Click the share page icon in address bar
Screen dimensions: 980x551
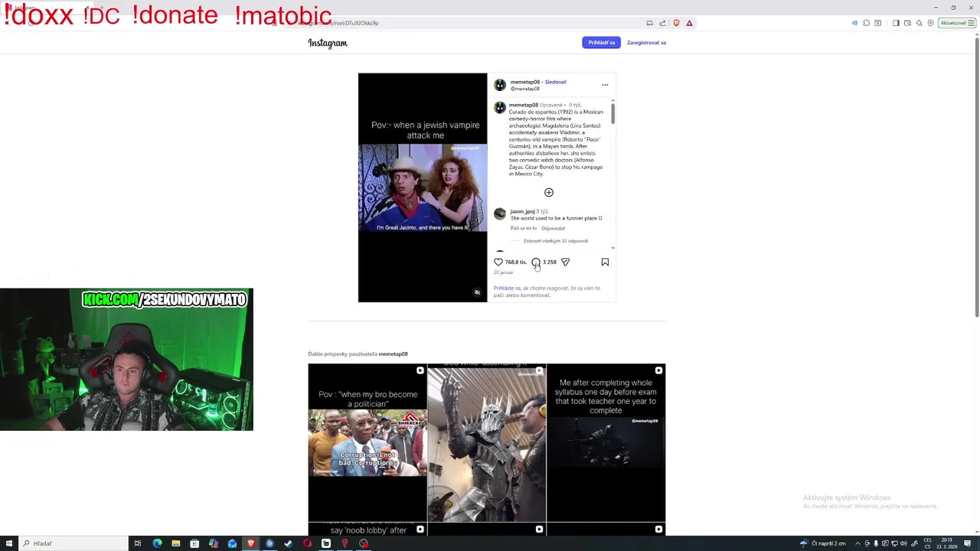(663, 23)
